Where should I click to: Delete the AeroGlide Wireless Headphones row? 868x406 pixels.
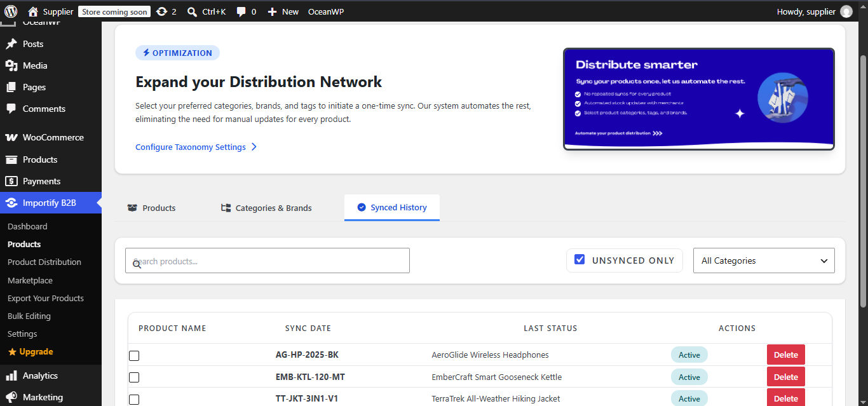pyautogui.click(x=786, y=355)
